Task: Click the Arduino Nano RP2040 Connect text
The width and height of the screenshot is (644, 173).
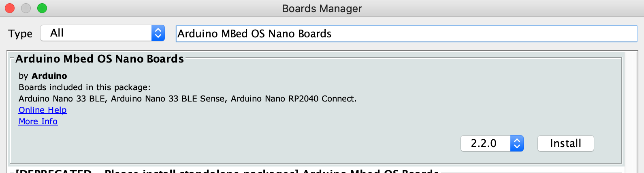Action: tap(294, 99)
